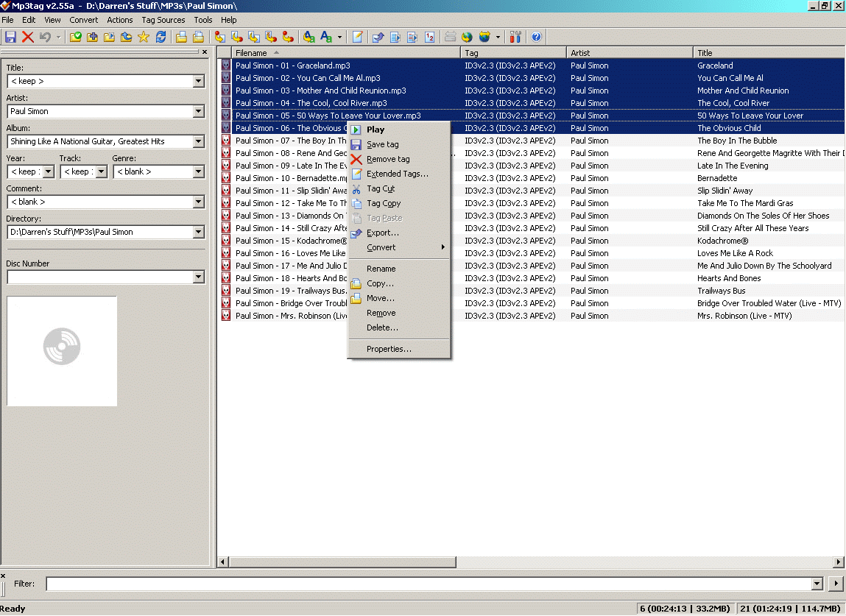Open the Track dropdown arrow
The image size is (846, 616).
pyautogui.click(x=102, y=172)
